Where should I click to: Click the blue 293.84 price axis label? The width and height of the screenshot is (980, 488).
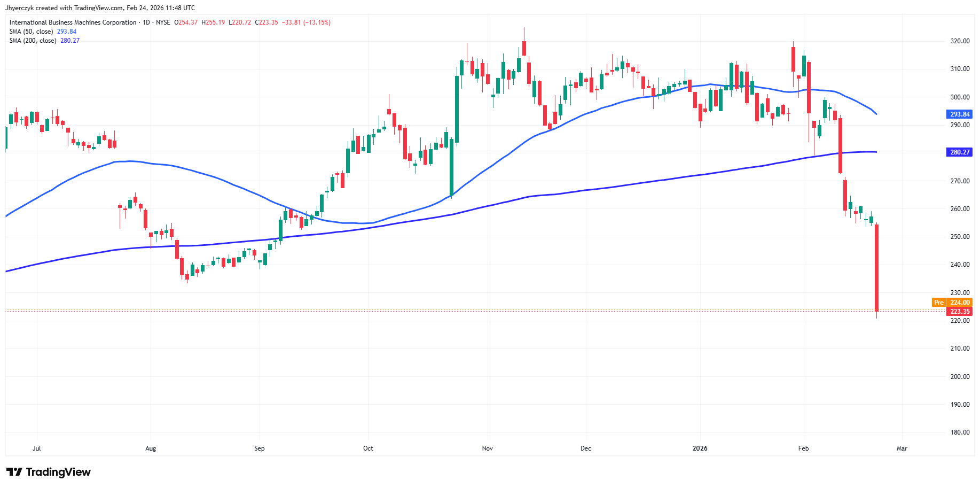(960, 114)
